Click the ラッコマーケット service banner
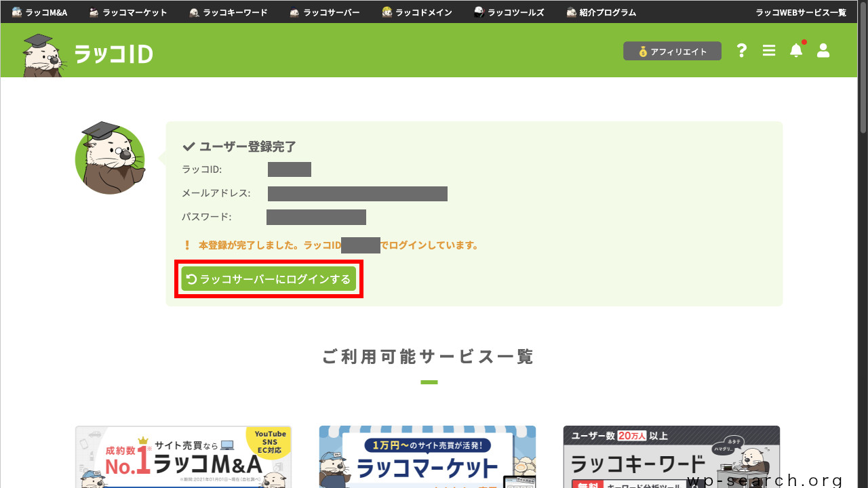The image size is (868, 488). click(x=427, y=457)
